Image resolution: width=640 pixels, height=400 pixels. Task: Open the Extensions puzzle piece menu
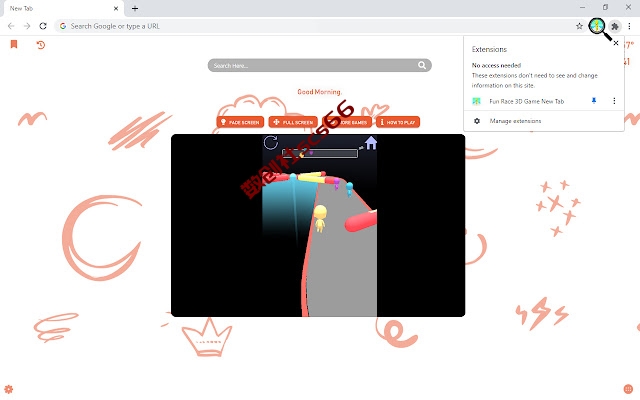click(615, 27)
